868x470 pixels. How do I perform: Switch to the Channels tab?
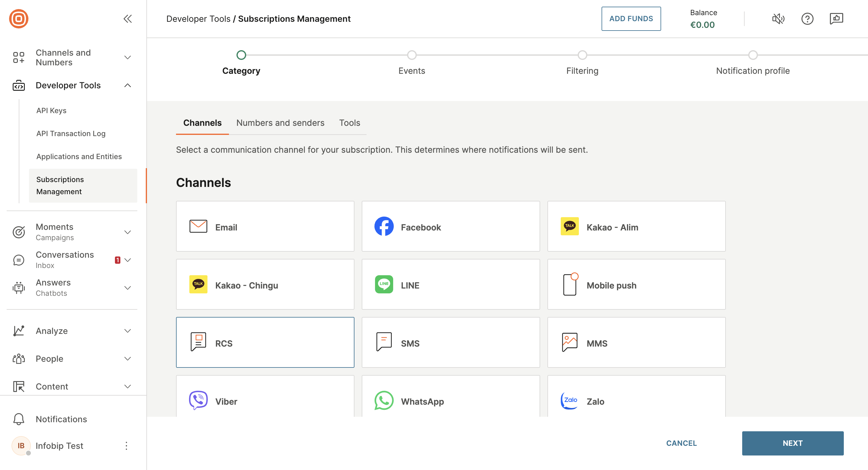point(202,123)
